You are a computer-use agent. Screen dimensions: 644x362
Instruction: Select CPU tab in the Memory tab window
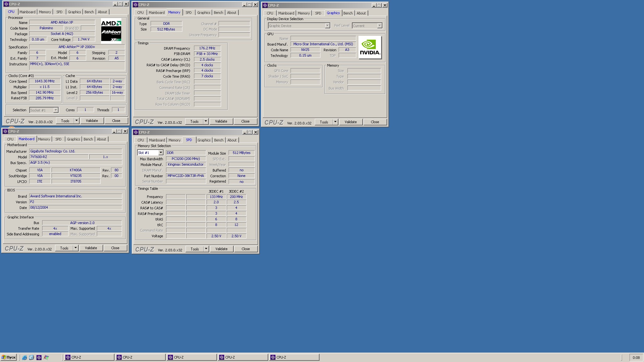point(141,13)
